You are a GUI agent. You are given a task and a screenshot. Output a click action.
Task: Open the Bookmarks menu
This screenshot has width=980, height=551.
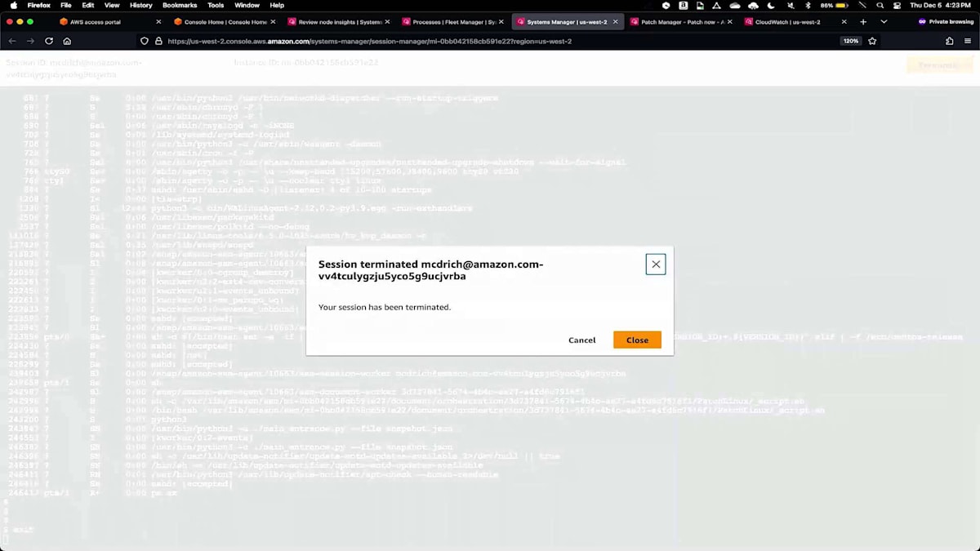pos(180,5)
